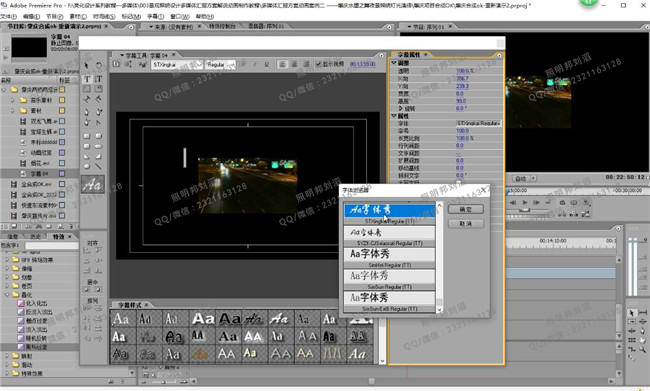Apply center text alignment
The image size is (650, 391).
294,64
